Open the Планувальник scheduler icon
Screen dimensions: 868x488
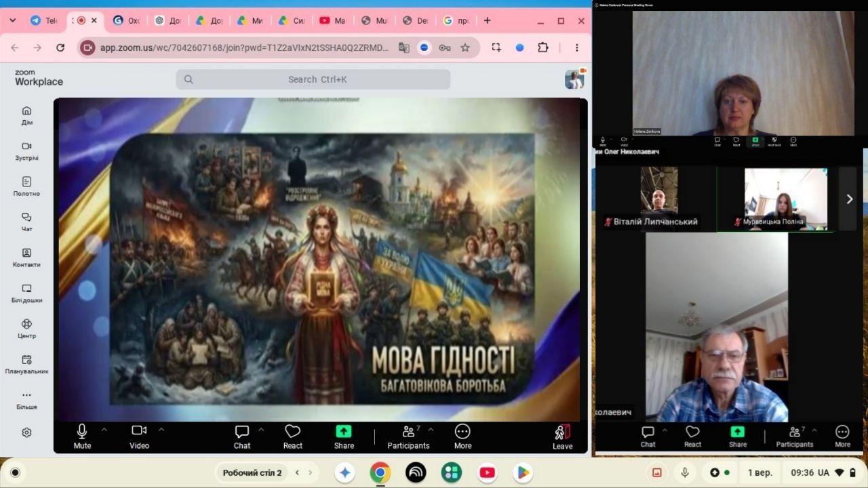point(26,364)
